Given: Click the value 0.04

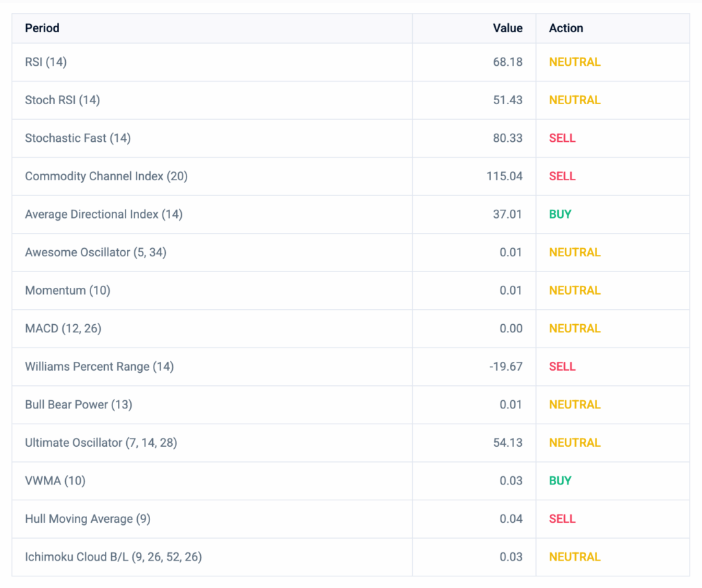Looking at the screenshot, I should coord(511,518).
